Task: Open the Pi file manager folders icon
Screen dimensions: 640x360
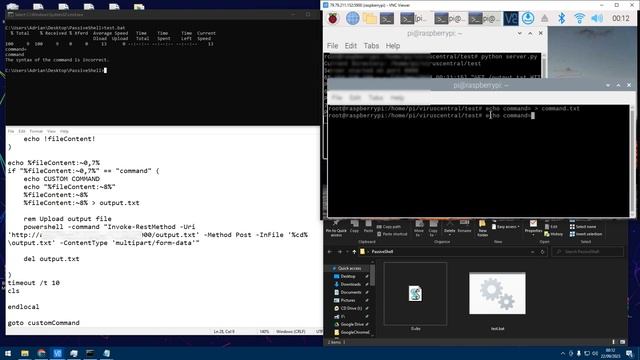Action: coord(370,18)
